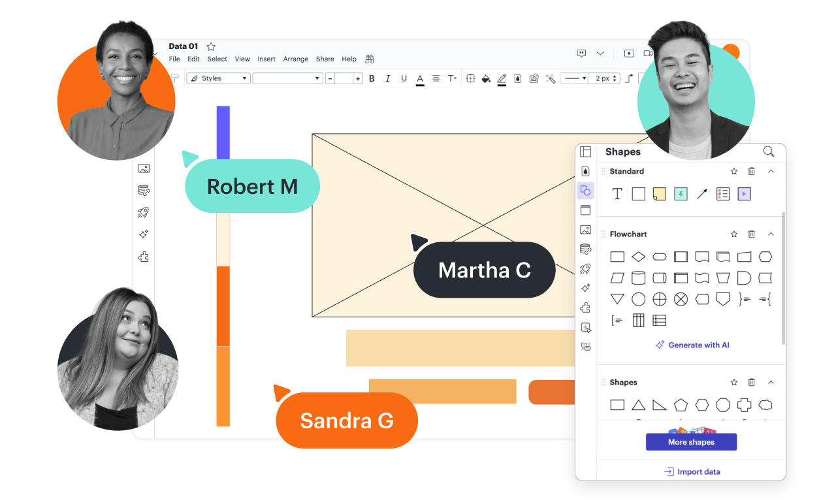
Task: Select the Text shape in Standard section
Action: click(x=617, y=194)
